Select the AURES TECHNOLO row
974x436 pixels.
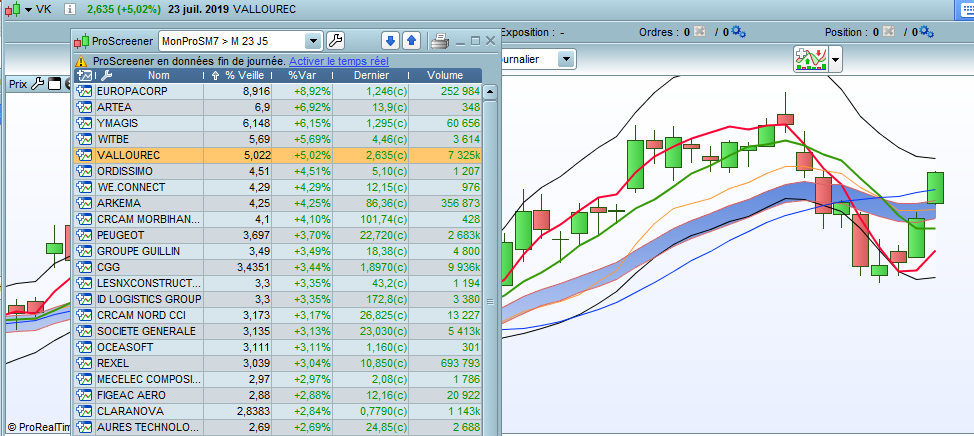point(278,427)
